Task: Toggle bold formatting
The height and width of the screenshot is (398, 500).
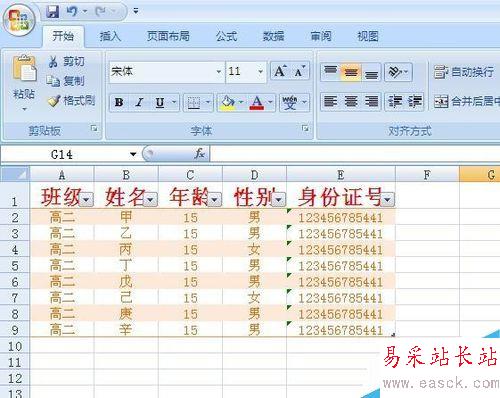Action: 119,102
